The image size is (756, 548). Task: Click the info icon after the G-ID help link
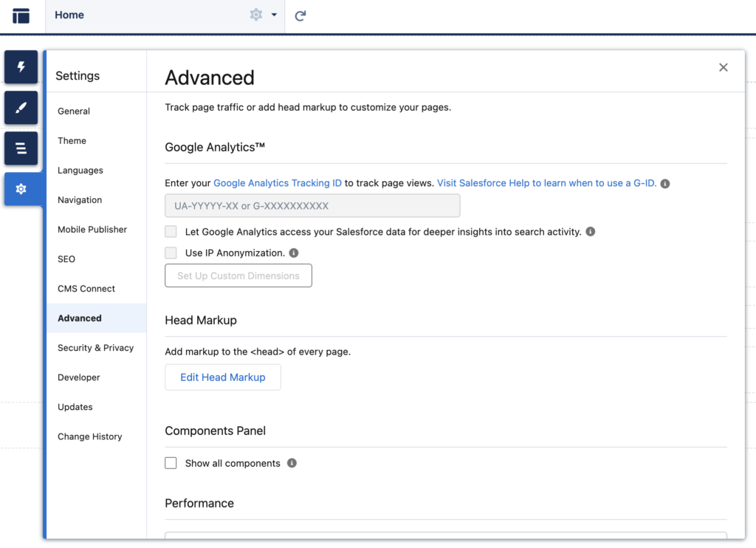pyautogui.click(x=665, y=182)
